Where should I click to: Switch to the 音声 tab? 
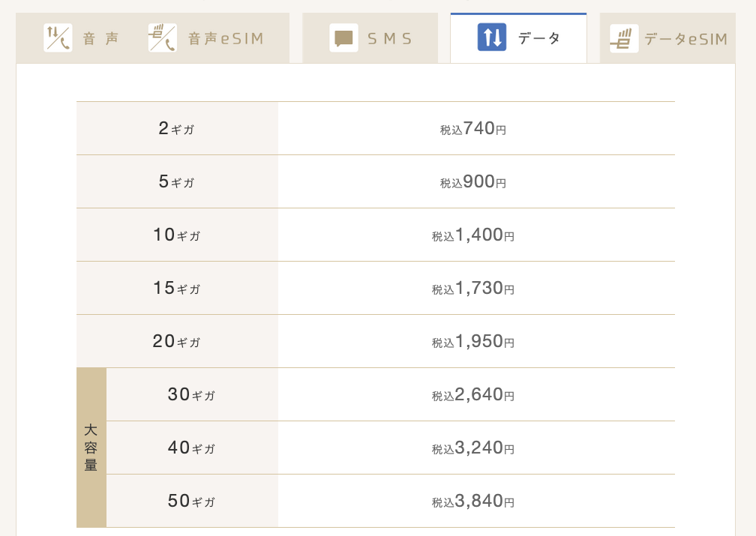[x=100, y=38]
